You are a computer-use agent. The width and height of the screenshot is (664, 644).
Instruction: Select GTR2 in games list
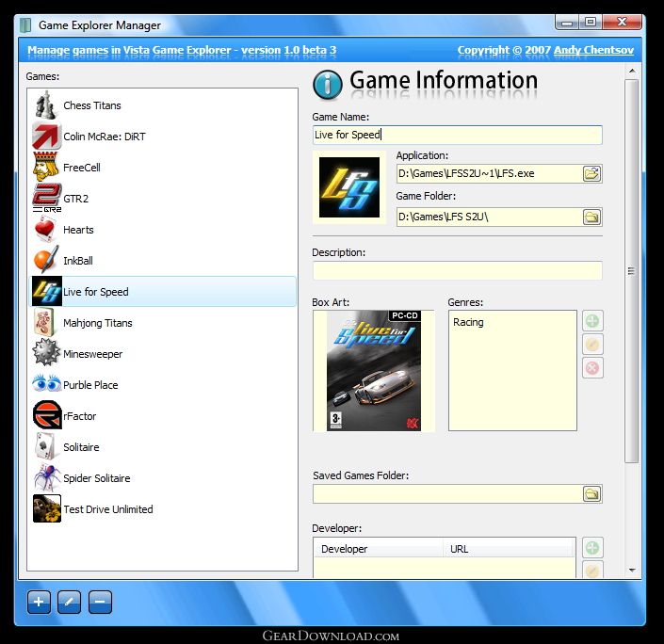(162, 198)
